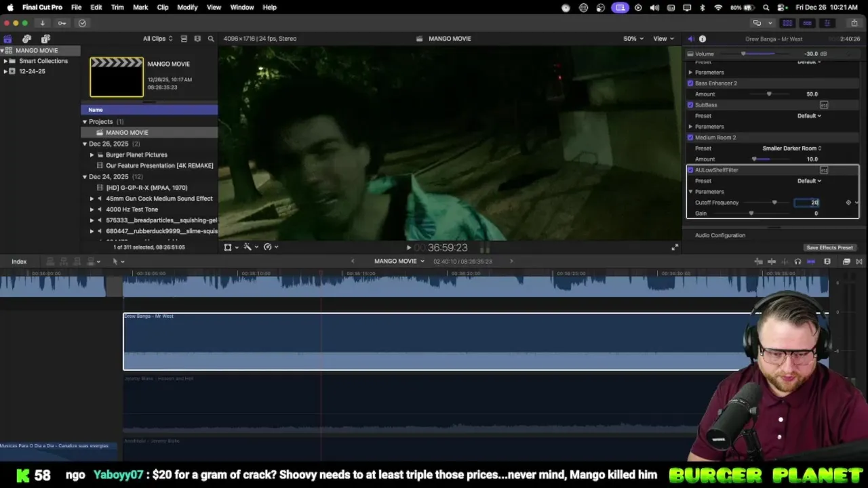Open the Transform tool below viewer
868x488 pixels.
click(228, 247)
